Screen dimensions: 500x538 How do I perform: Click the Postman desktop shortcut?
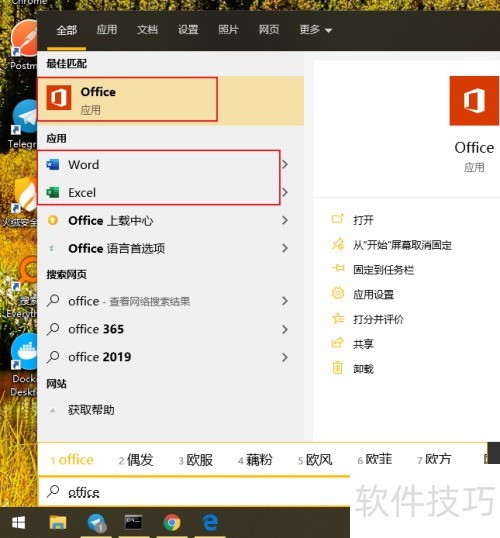[24, 45]
